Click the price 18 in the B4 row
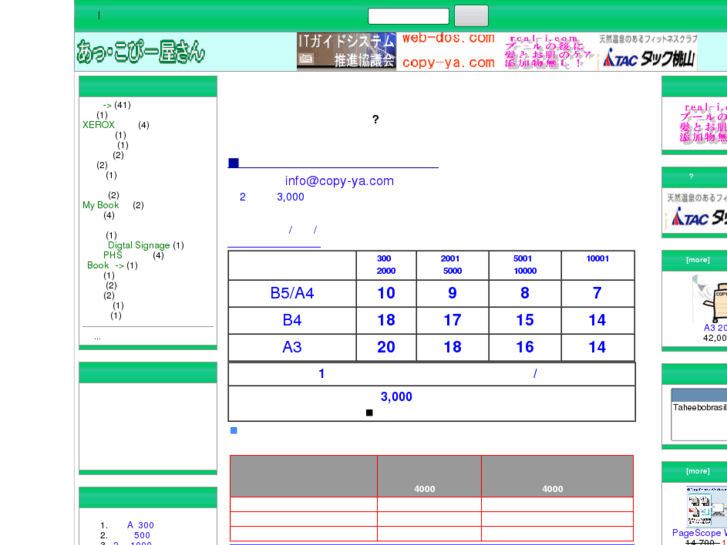The image size is (727, 545). point(386,320)
